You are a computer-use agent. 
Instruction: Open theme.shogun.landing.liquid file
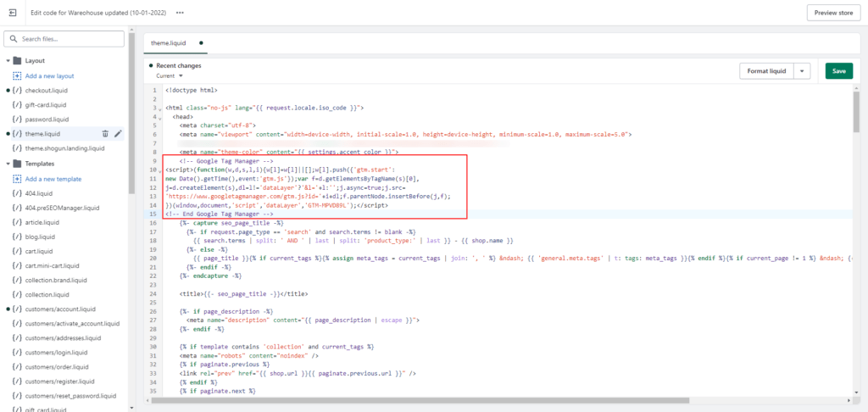coord(64,148)
